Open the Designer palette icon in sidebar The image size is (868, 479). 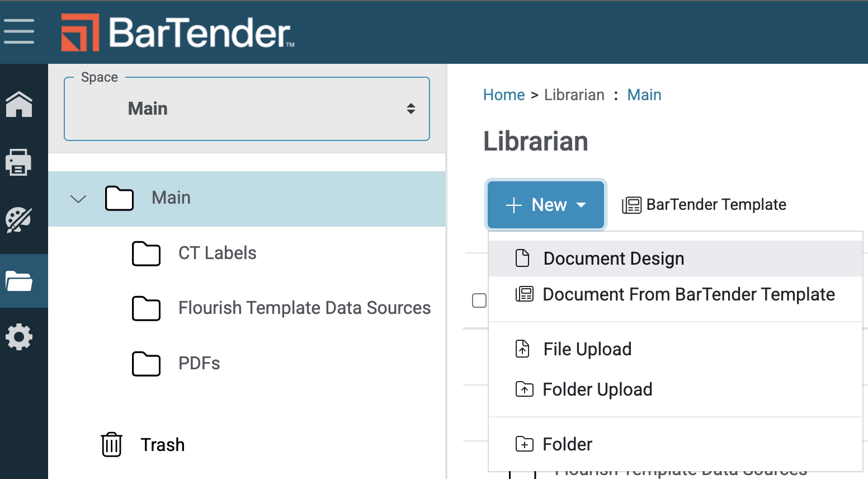tap(19, 220)
